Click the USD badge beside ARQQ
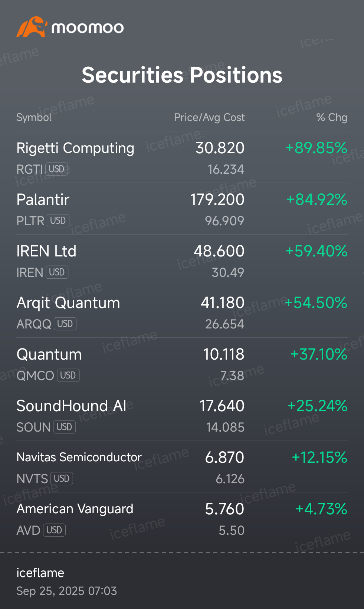Image resolution: width=364 pixels, height=609 pixels. (x=65, y=324)
